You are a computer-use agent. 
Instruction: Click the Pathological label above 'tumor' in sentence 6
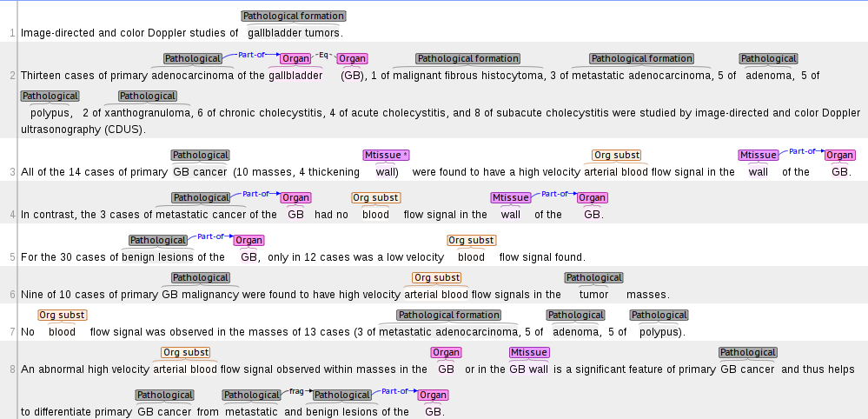pos(594,278)
